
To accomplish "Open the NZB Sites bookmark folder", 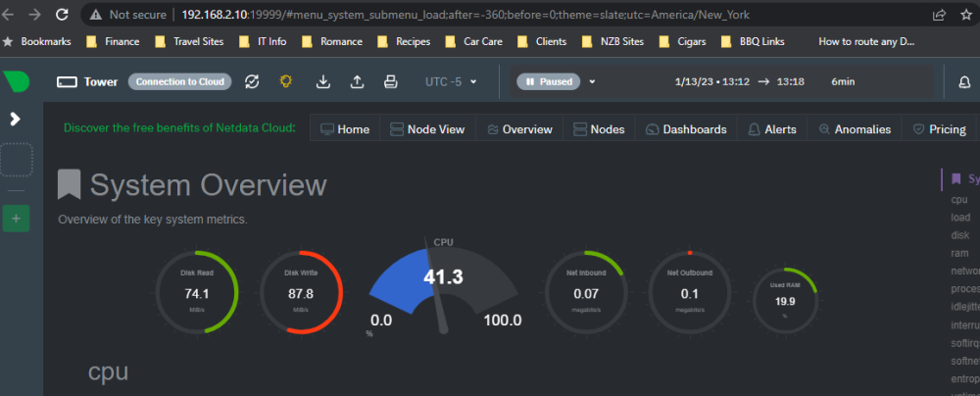I will point(612,42).
